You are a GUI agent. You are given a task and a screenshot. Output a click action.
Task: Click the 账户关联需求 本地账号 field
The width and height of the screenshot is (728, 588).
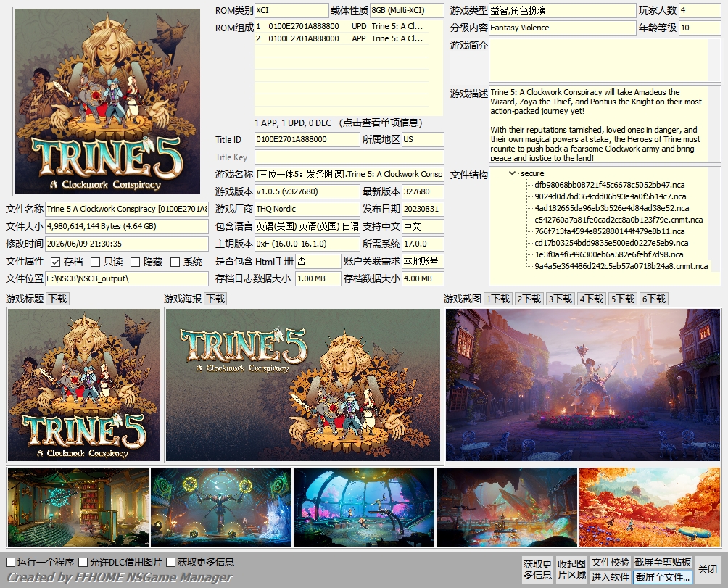pyautogui.click(x=423, y=261)
